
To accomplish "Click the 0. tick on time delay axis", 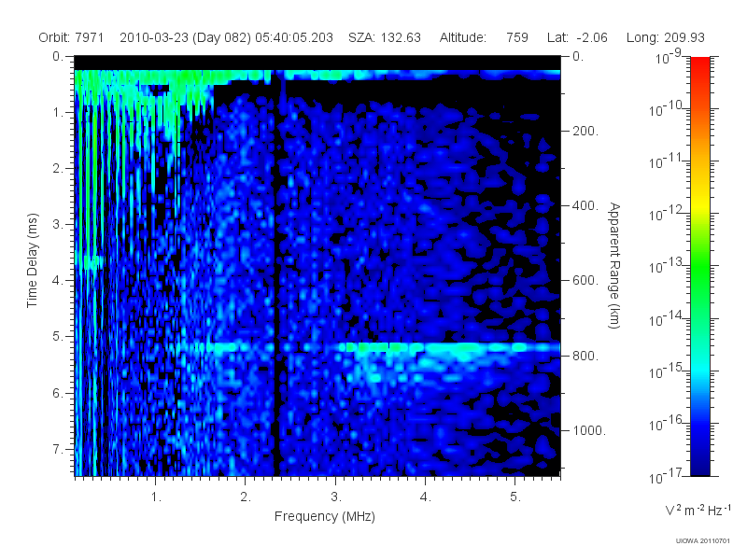I will (58, 56).
